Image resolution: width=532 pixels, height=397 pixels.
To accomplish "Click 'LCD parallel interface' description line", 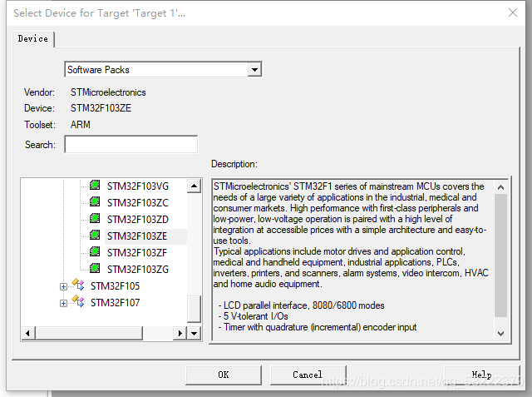I will [x=301, y=305].
